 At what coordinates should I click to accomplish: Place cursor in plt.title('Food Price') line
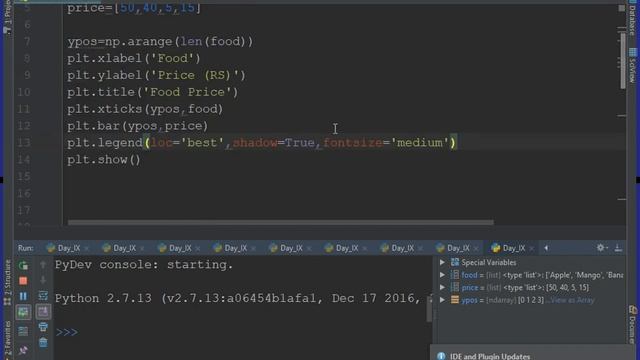click(x=153, y=92)
